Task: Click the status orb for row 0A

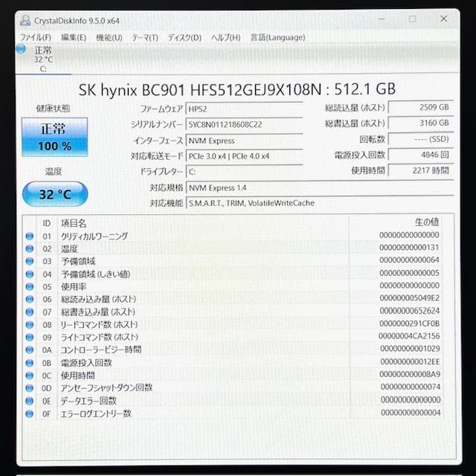Action: pos(30,350)
